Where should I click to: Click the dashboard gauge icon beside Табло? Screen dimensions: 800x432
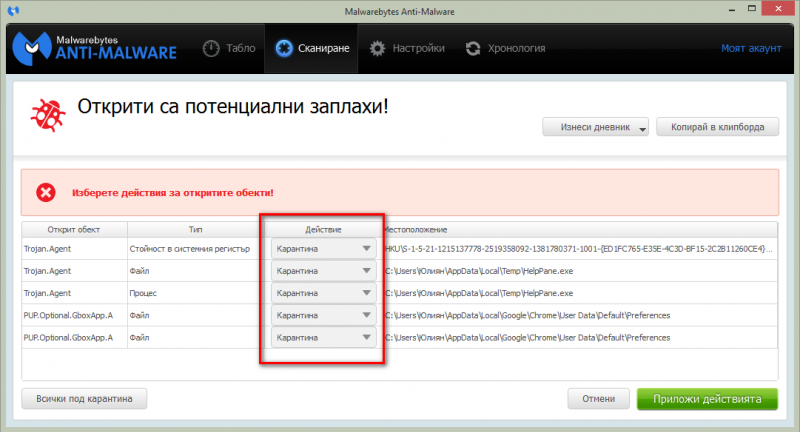(211, 48)
